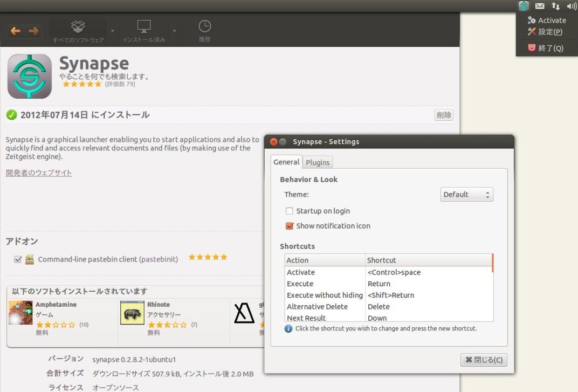
Task: Expand the Installed dropdown arrow
Action: (x=174, y=31)
